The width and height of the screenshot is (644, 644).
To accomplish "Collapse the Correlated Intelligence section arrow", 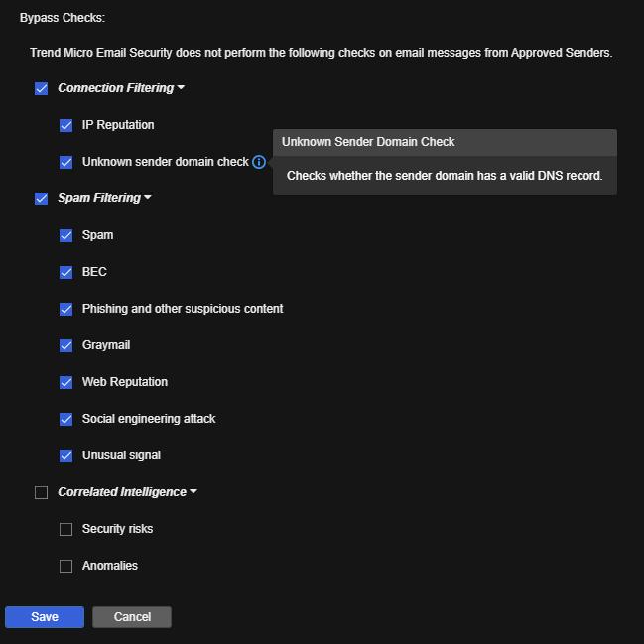I will click(x=193, y=492).
